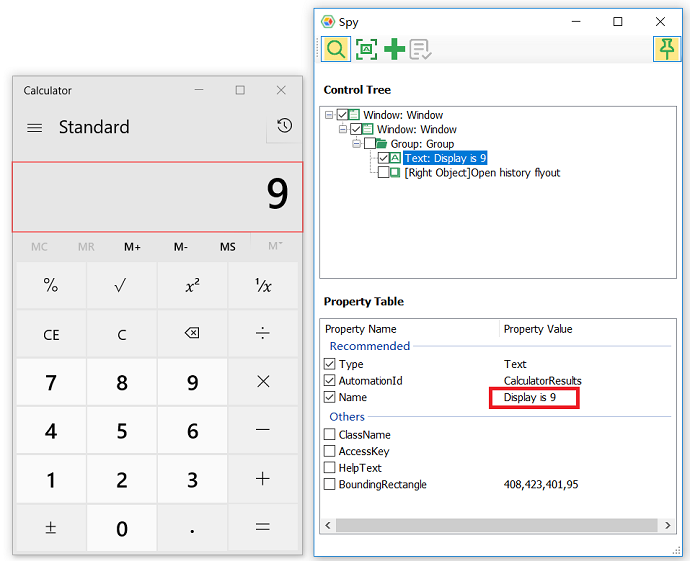The height and width of the screenshot is (561, 690).
Task: Check the BoundingRectangle property checkbox
Action: point(330,485)
